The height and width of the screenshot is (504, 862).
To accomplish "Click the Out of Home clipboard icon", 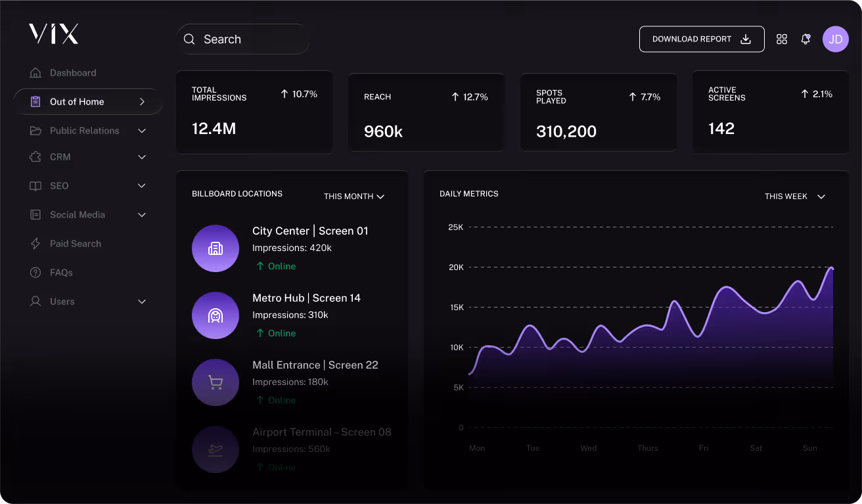I will 35,102.
